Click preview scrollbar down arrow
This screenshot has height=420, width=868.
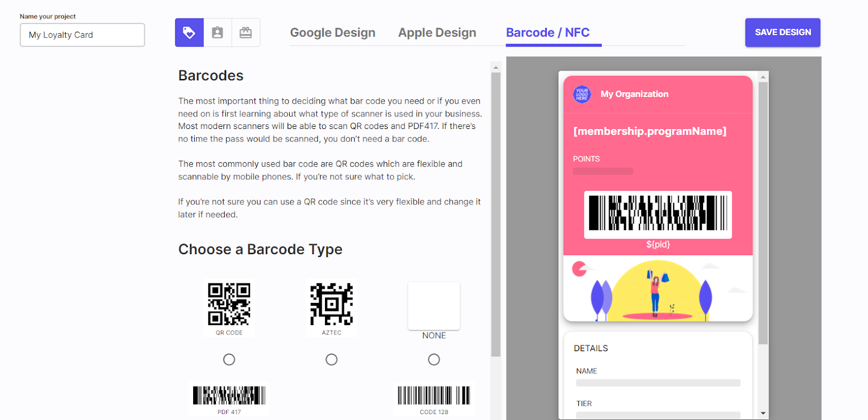pyautogui.click(x=763, y=413)
